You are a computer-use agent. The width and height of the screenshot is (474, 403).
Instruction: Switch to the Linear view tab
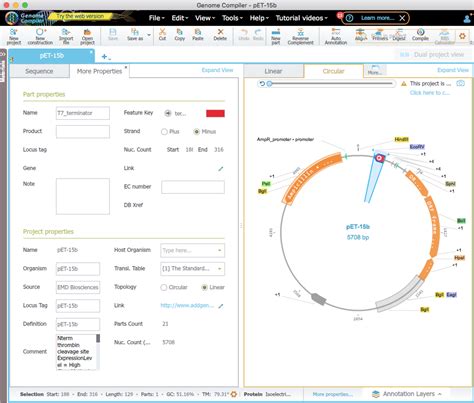point(273,71)
